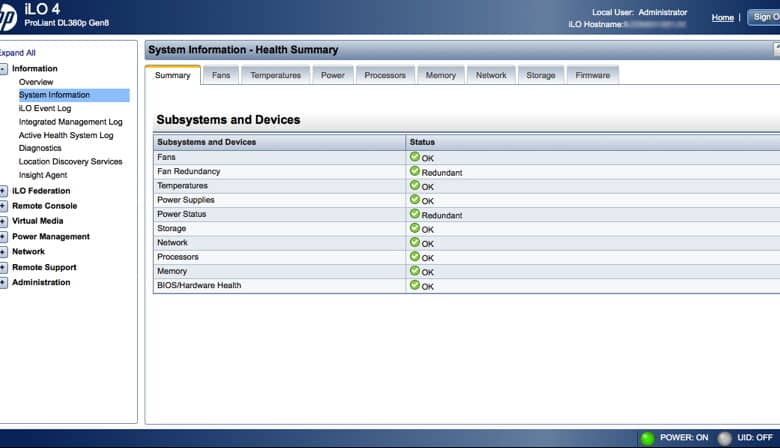Expand the Virtual Media section
780x448 pixels.
(3, 221)
